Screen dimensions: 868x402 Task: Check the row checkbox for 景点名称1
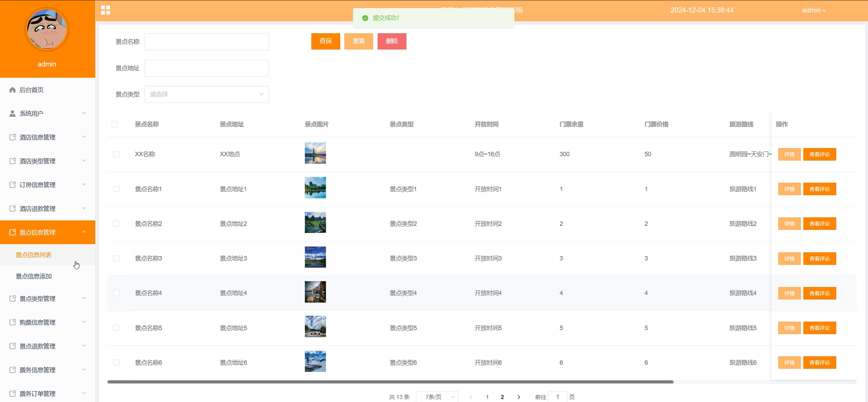pos(116,189)
